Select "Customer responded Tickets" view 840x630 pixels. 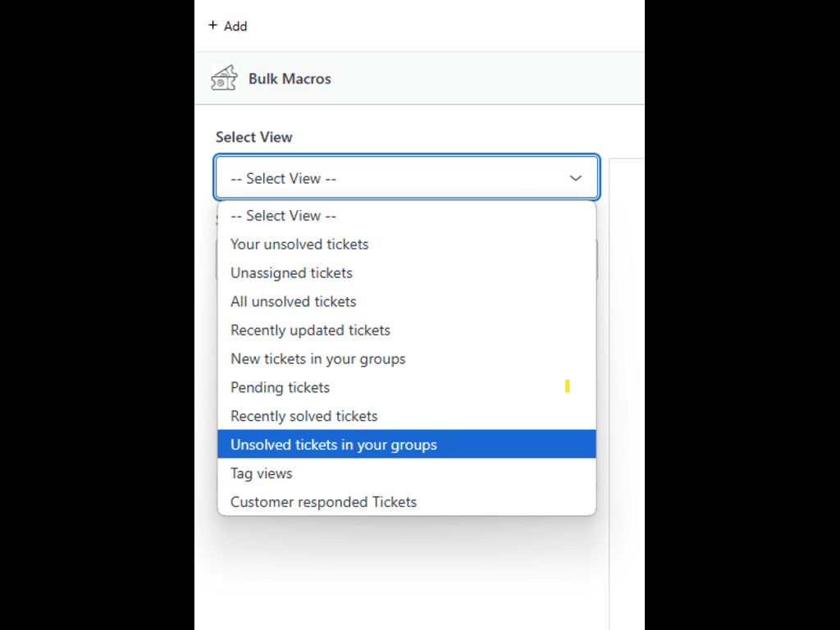(x=323, y=502)
